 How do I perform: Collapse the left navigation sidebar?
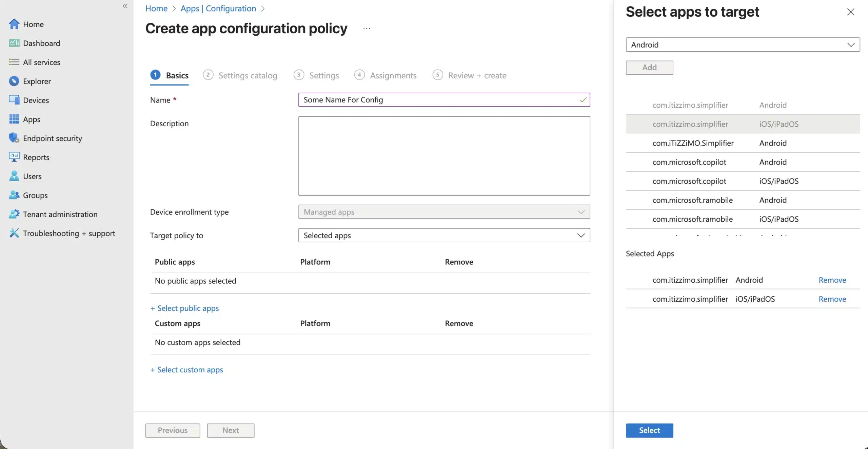[125, 6]
